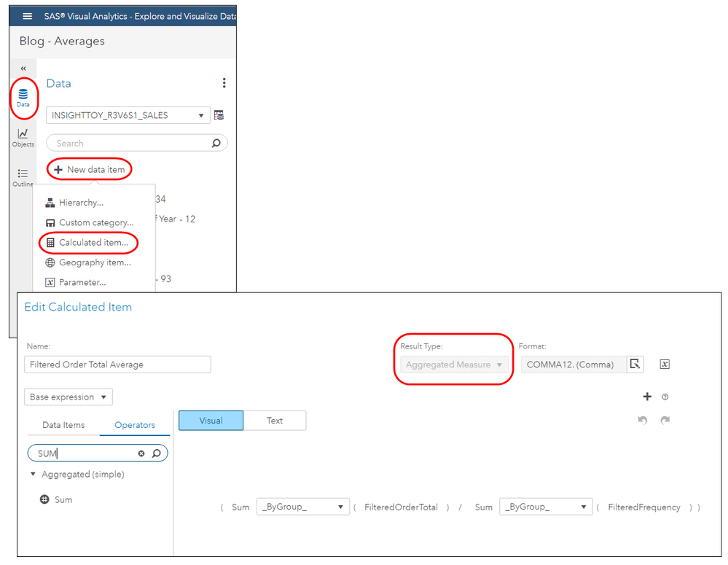Select the Text editor mode

pos(275,421)
